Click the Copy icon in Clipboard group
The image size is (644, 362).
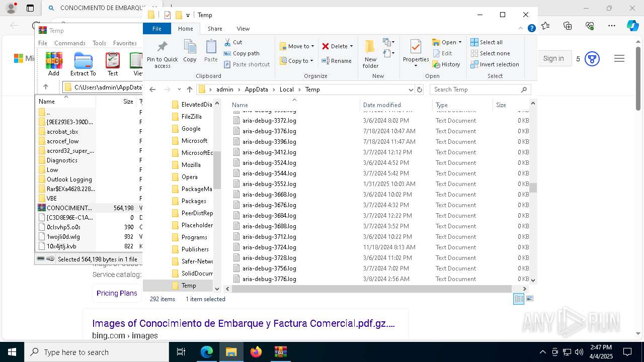pos(190,47)
